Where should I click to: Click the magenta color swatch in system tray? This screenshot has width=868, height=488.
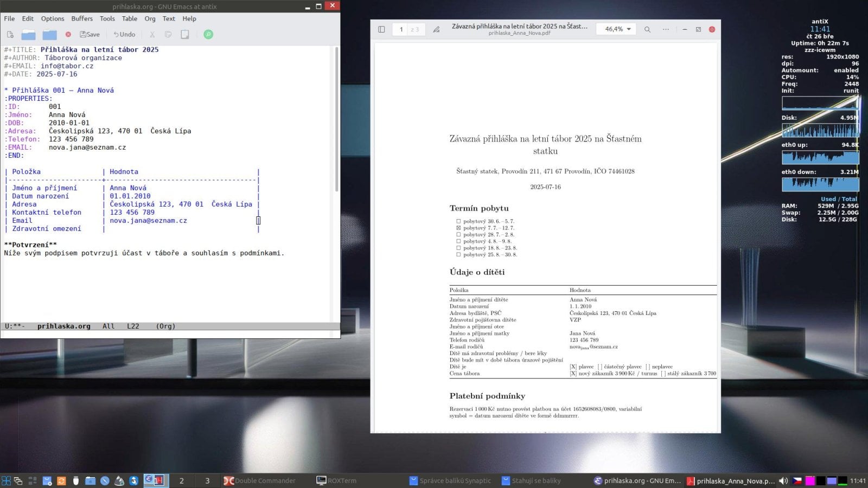point(810,481)
